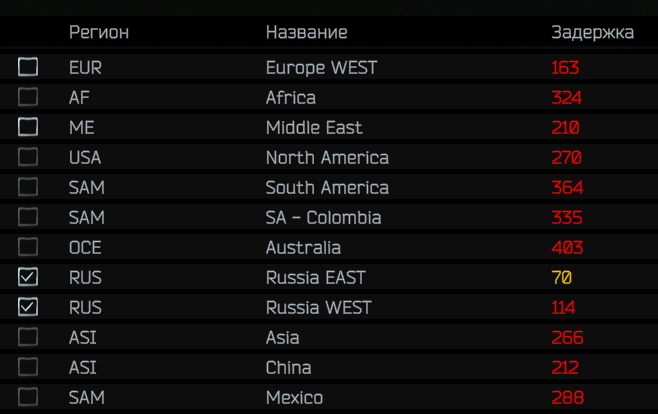
Task: Click the Название column header
Action: tap(306, 32)
